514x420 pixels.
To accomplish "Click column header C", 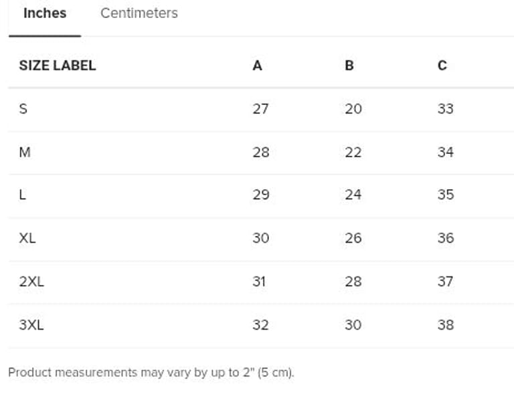I will click(442, 66).
